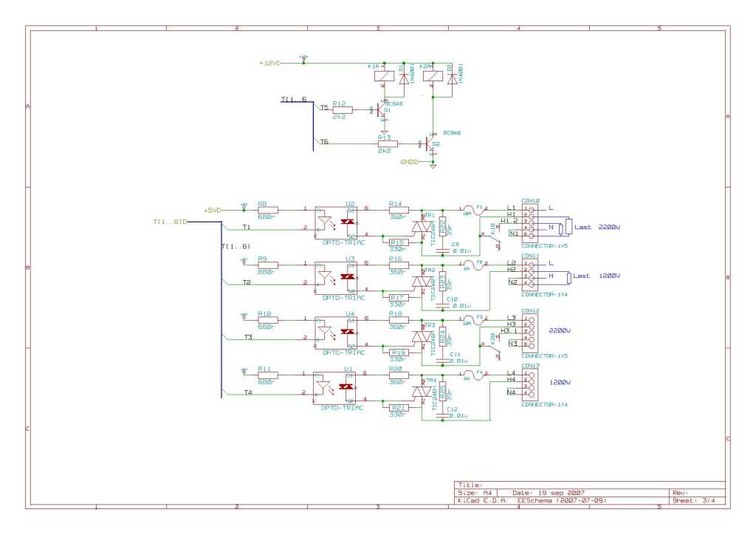Click the T3 bus entry label
The height and width of the screenshot is (535, 756).
point(248,337)
